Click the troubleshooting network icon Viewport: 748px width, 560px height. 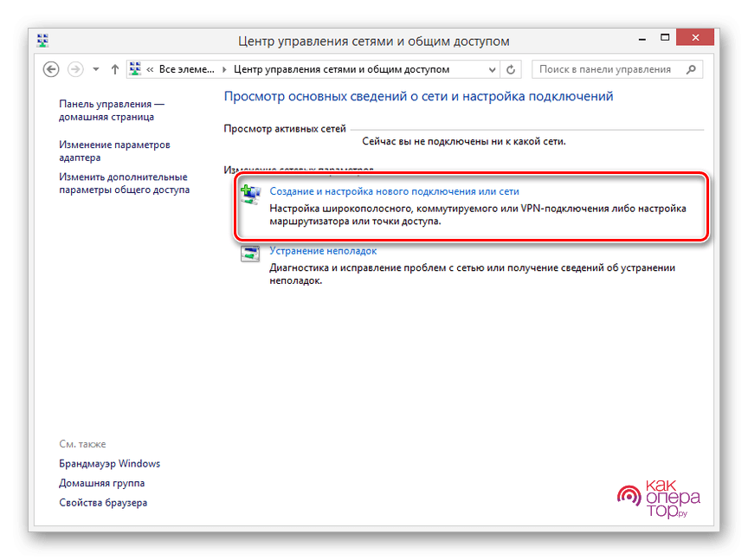pos(250,254)
